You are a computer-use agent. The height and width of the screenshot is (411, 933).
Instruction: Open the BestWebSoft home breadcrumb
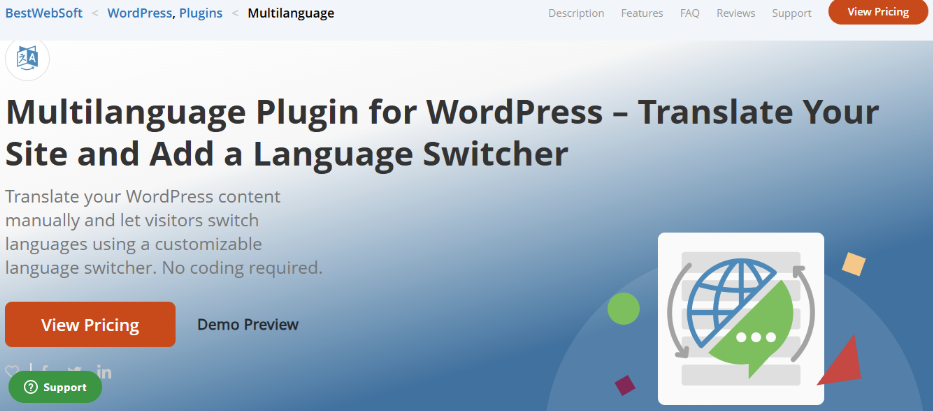point(43,13)
